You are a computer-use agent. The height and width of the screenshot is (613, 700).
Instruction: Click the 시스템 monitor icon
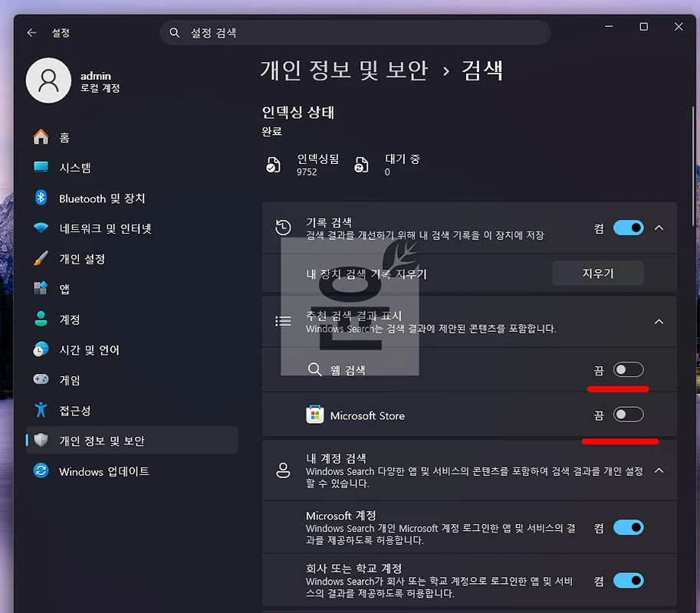tap(41, 167)
